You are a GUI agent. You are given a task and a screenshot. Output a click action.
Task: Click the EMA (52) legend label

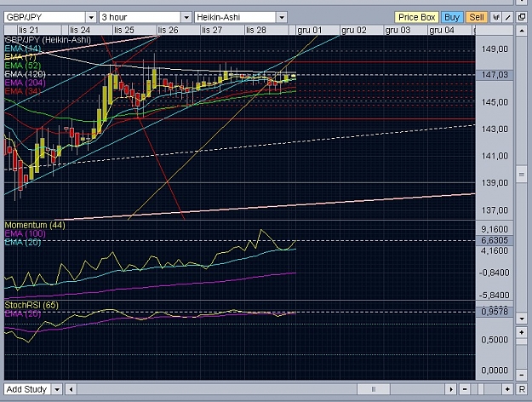[x=23, y=66]
